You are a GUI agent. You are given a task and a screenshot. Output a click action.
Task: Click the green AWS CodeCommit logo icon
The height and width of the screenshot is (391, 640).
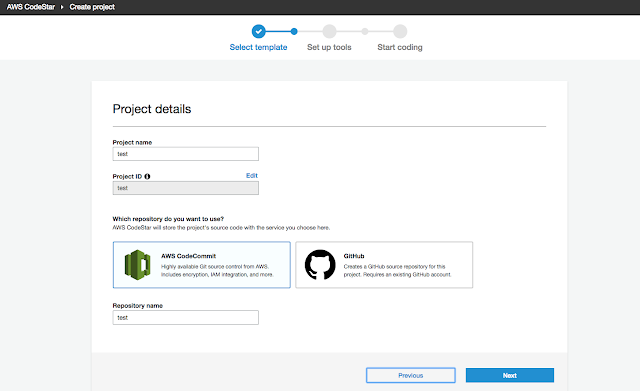[x=138, y=265]
